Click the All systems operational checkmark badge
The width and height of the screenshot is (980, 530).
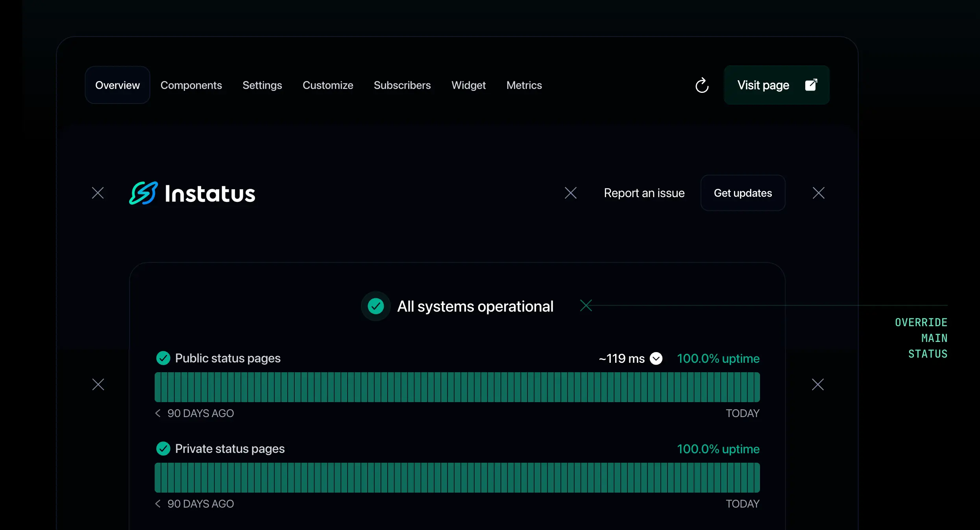pyautogui.click(x=375, y=306)
